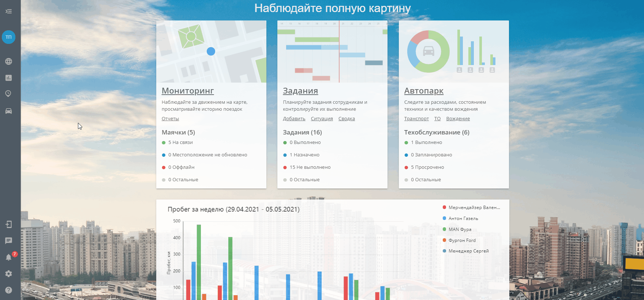Click the Автопарк donut chart thumbnail
This screenshot has width=644, height=300.
[454, 52]
